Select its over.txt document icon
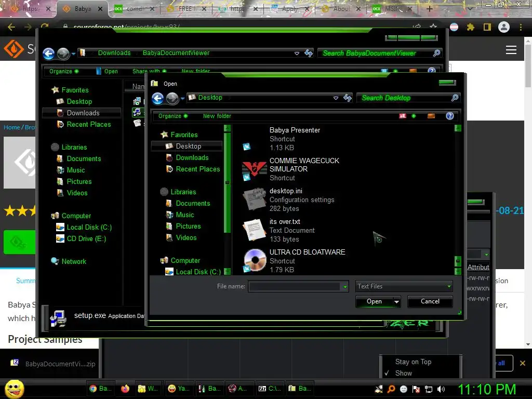532x399 pixels. click(x=254, y=230)
